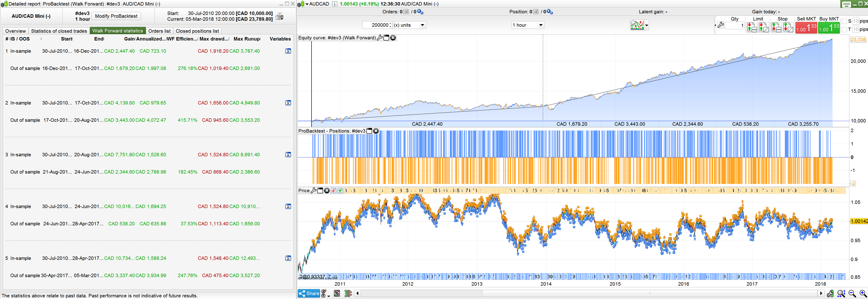Screen dimensions: 868x299
Task: Close the ProBacktest Positions panel
Action: coord(376,131)
